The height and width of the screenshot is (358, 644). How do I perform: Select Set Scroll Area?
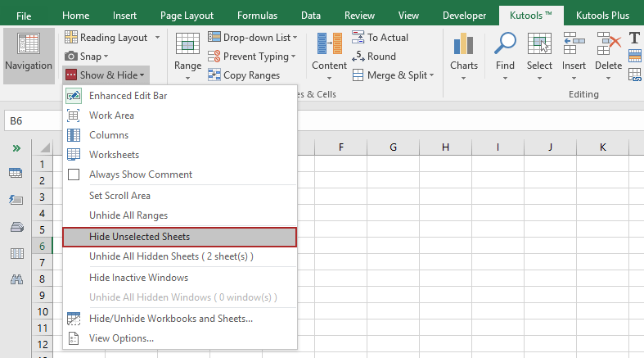tap(179, 196)
